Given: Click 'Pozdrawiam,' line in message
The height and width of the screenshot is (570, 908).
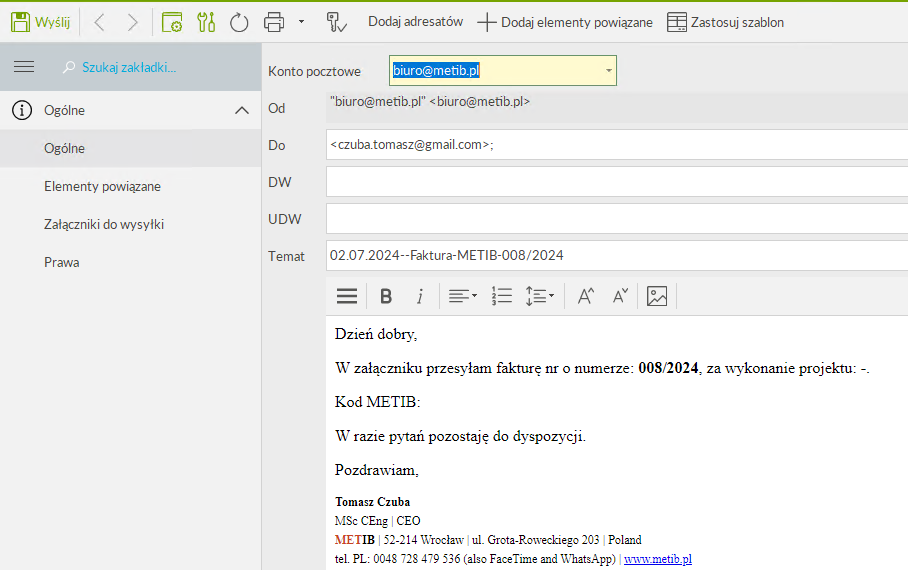Looking at the screenshot, I should coord(376,470).
